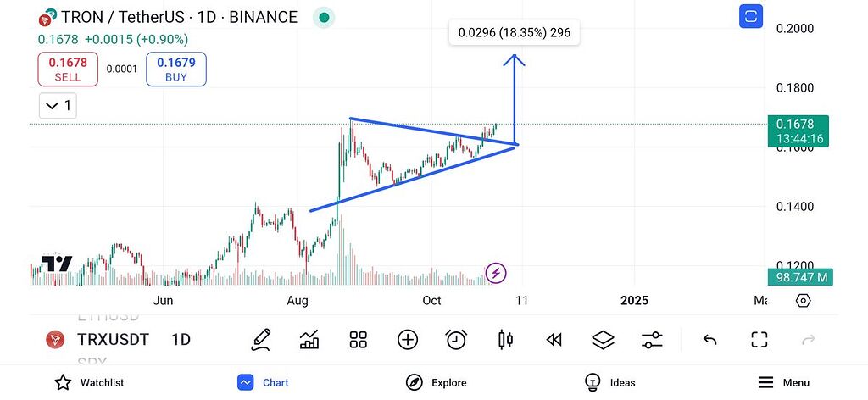The height and width of the screenshot is (400, 868).
Task: Click the purple lightning bolt event marker
Action: tap(497, 273)
